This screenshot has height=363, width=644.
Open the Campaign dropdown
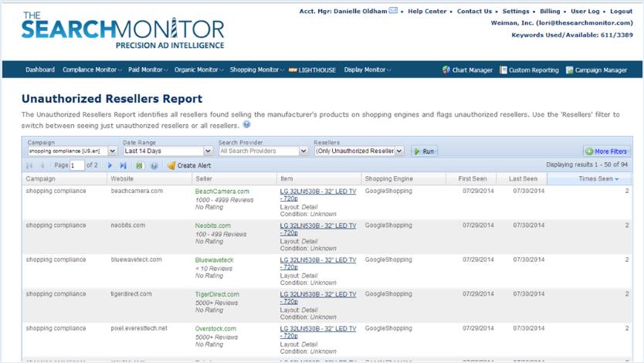point(112,151)
